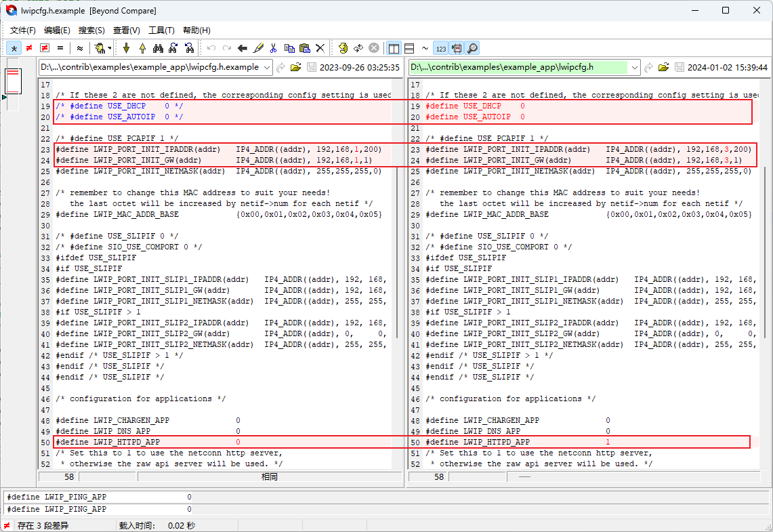
Task: Open file for the right pane
Action: [663, 67]
